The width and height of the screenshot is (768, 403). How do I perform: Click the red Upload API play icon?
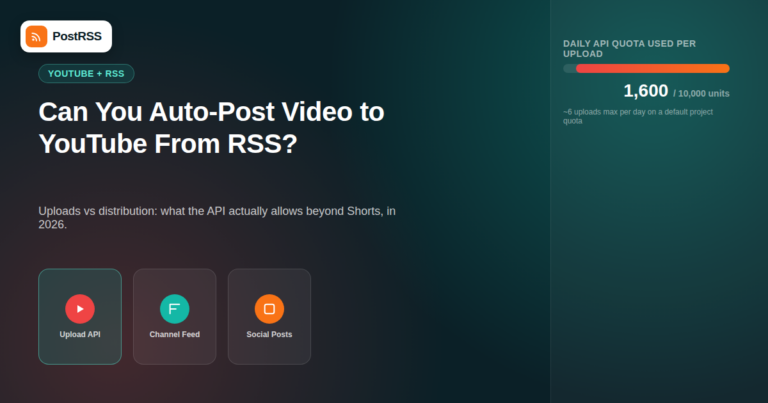[x=80, y=309]
